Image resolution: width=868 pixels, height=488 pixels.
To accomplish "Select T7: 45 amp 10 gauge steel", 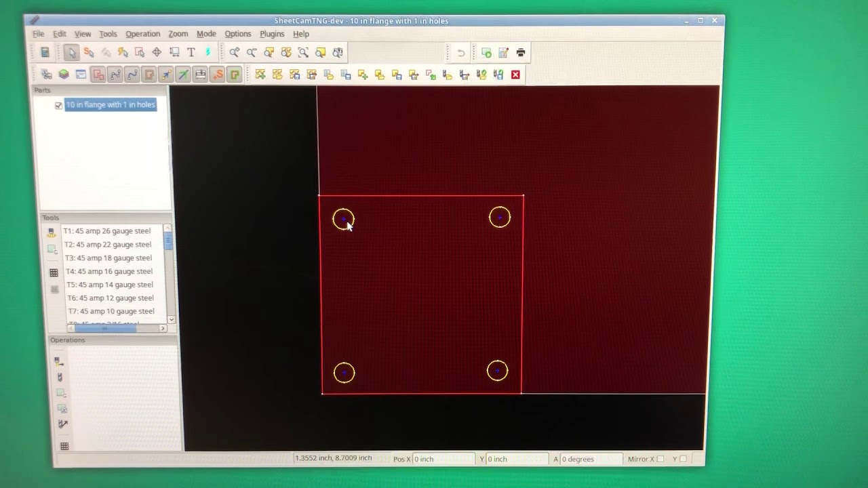I will click(111, 311).
